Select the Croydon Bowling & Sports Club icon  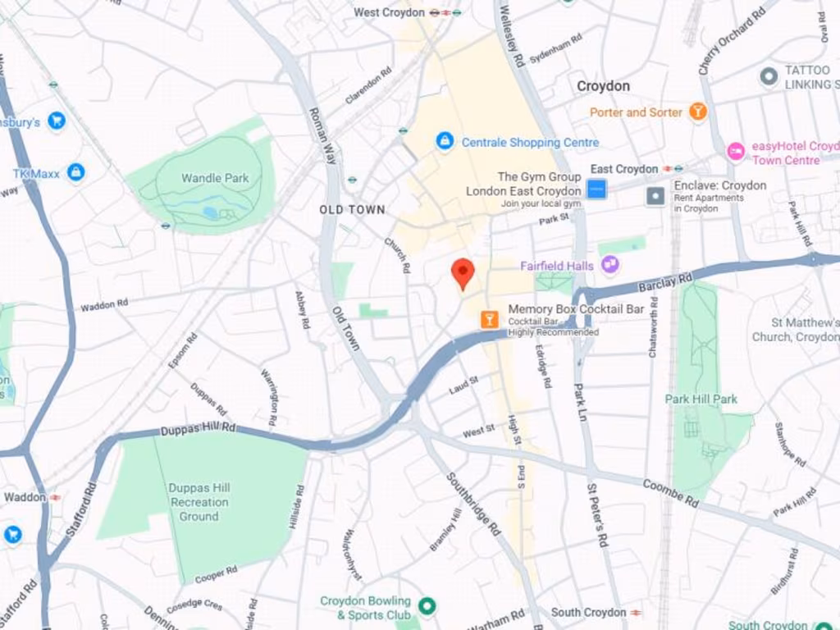click(427, 605)
